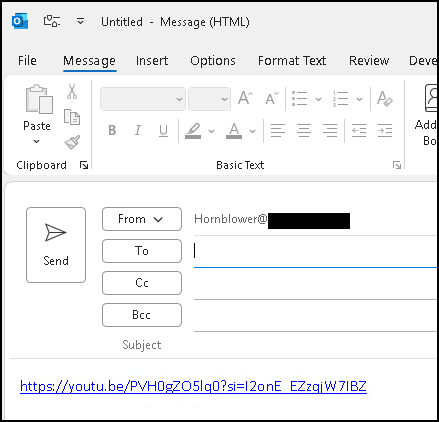Viewport: 439px width, 422px height.
Task: Click the Cc button
Action: tap(142, 283)
